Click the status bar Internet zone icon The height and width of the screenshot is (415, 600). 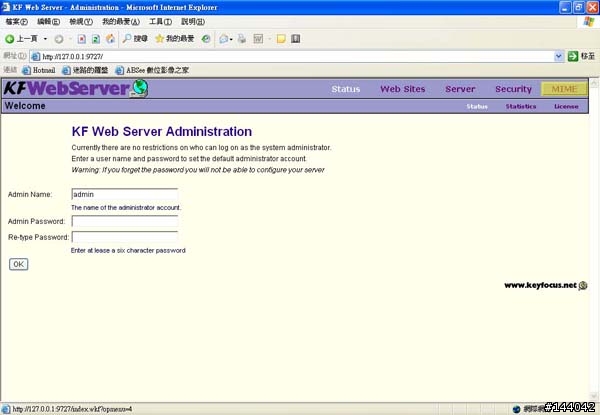point(516,409)
